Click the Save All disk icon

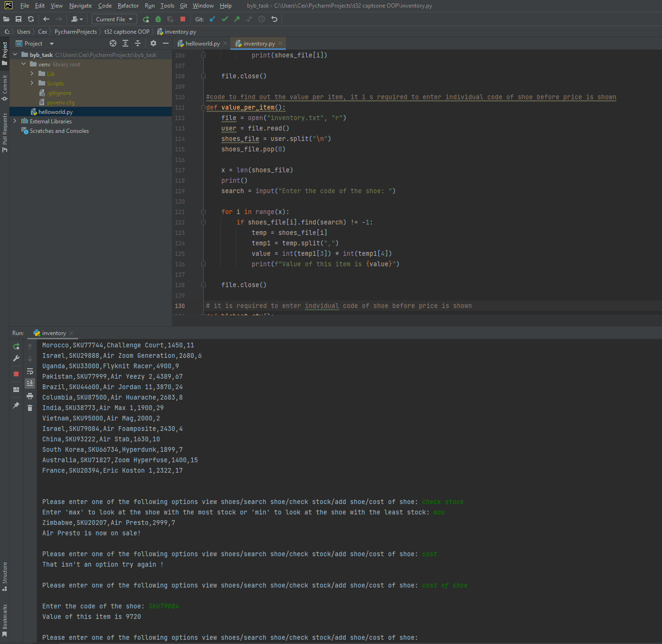click(19, 19)
